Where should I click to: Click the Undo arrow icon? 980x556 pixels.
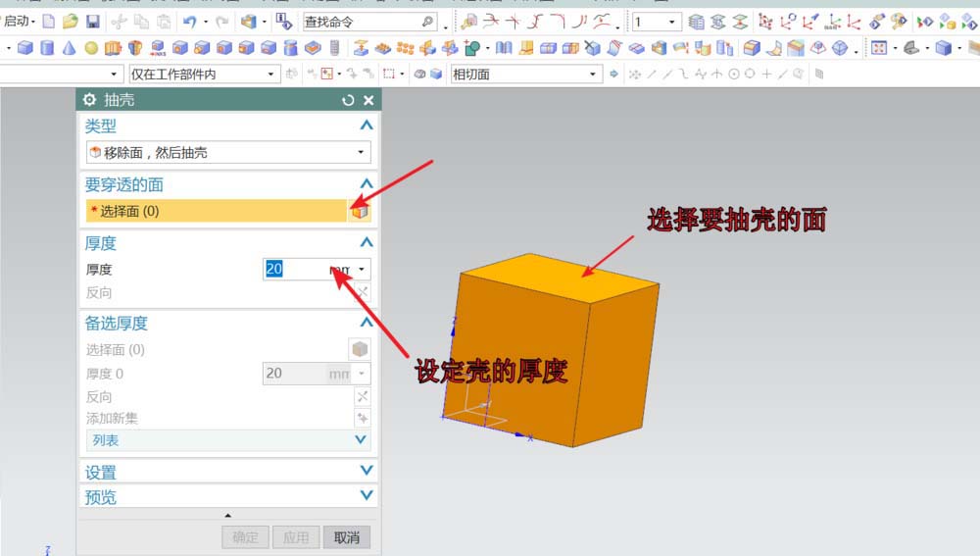189,22
